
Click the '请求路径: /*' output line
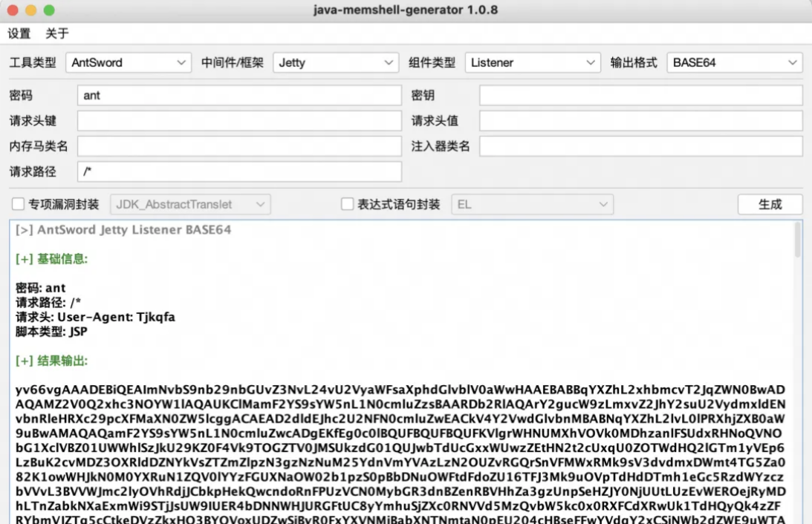(48, 302)
